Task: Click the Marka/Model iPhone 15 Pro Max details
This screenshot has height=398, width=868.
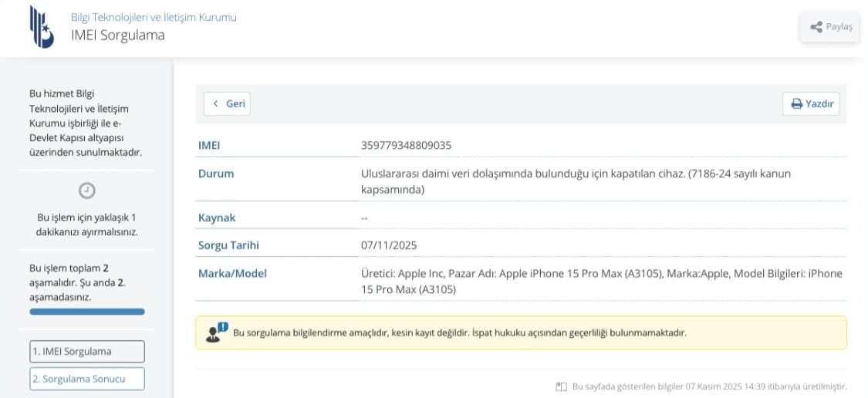Action: (601, 282)
